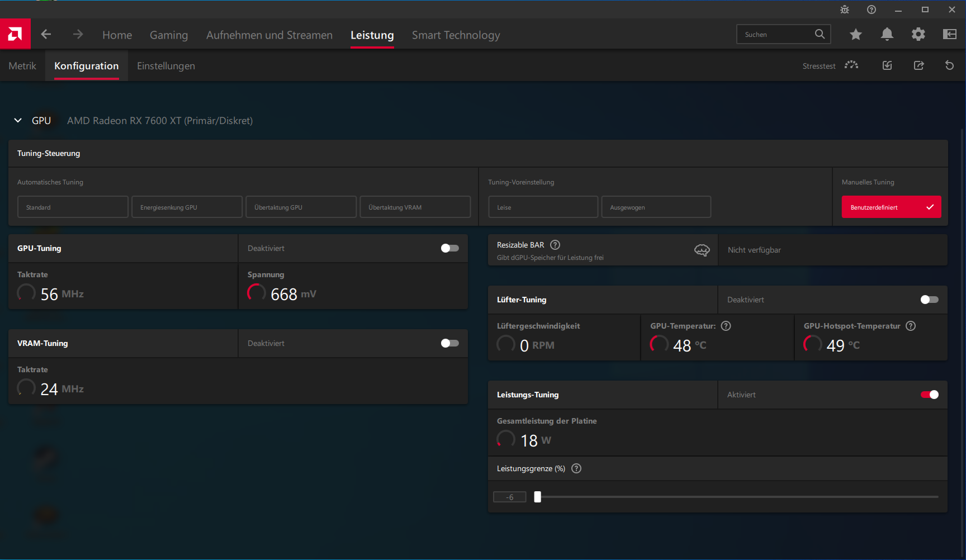Image resolution: width=966 pixels, height=560 pixels.
Task: Click the Nicht verfügbar text
Action: pos(754,250)
